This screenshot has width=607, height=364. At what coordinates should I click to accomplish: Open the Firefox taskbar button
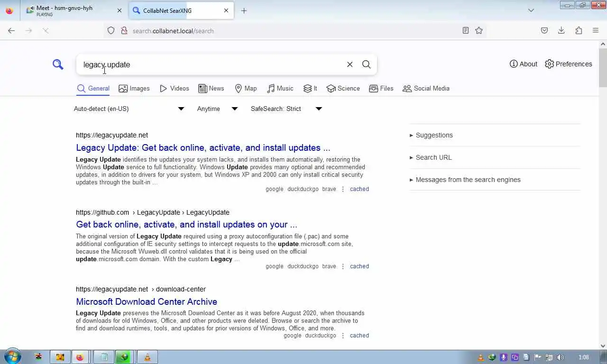(80, 357)
